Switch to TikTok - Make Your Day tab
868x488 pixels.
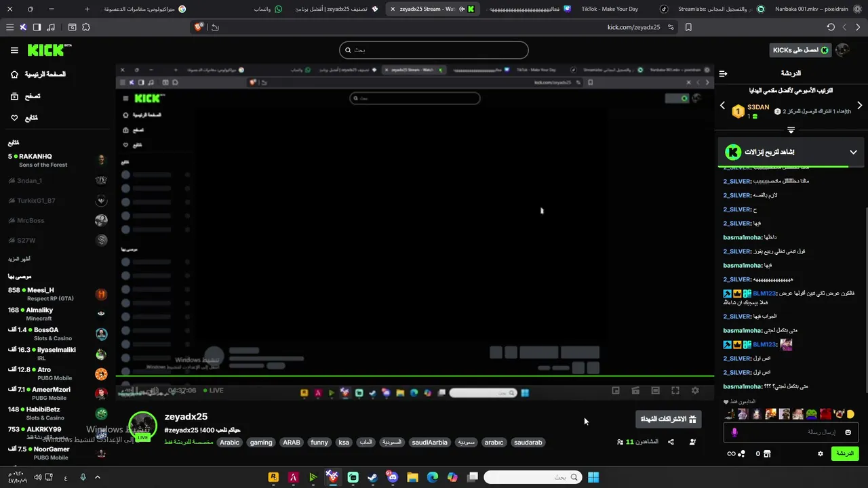(619, 9)
